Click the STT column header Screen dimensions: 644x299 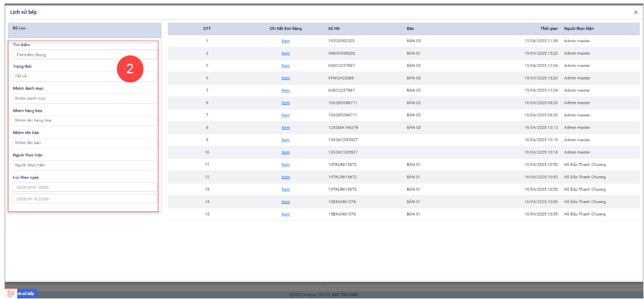[x=206, y=28]
